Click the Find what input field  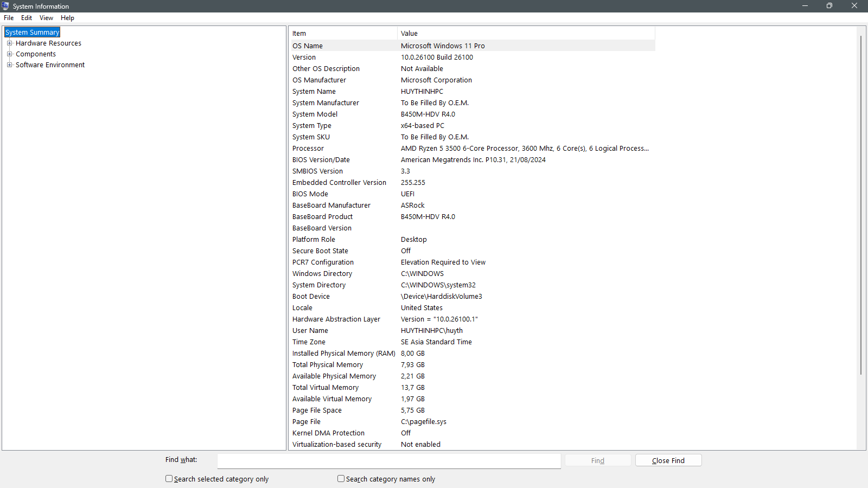(389, 461)
